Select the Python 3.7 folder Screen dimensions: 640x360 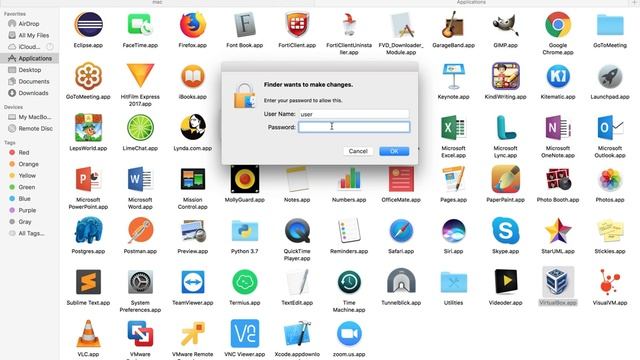tap(244, 231)
